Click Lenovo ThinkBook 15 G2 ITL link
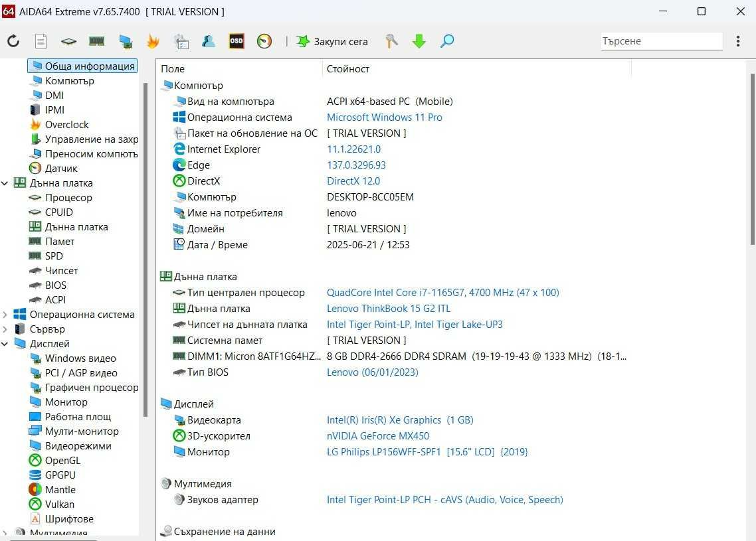Screen dimensions: 756x541 (x=389, y=308)
